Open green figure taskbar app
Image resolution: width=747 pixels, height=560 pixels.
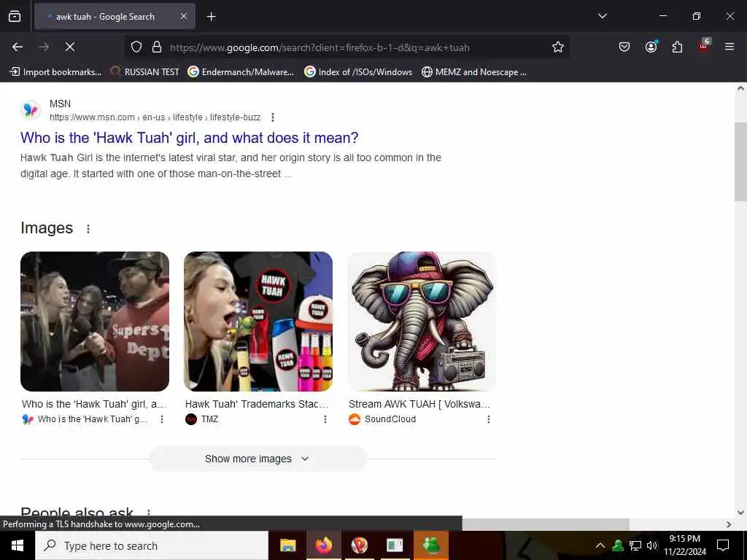pyautogui.click(x=430, y=545)
